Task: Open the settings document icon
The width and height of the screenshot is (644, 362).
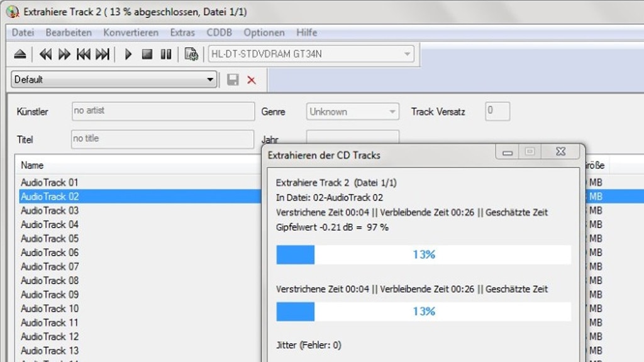Action: tap(191, 55)
